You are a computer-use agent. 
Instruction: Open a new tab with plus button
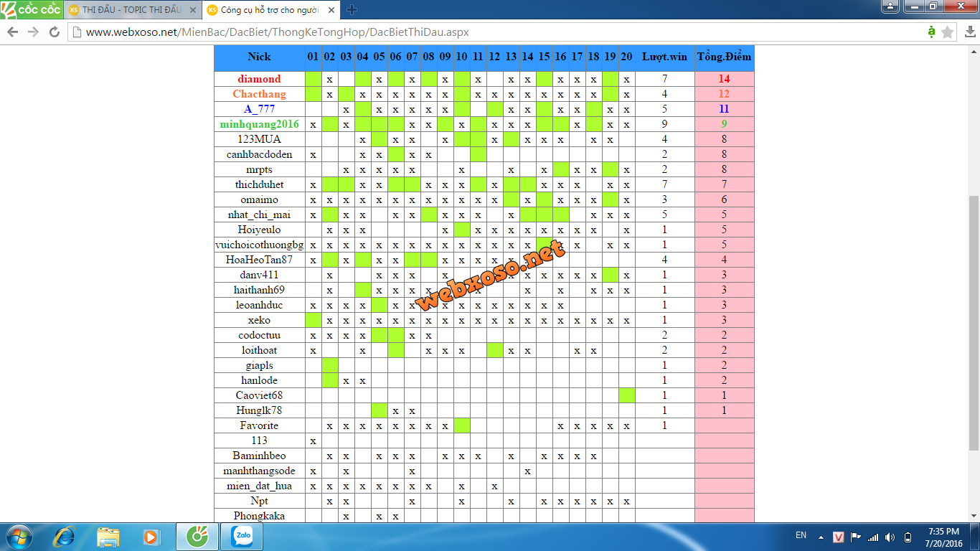tap(352, 10)
